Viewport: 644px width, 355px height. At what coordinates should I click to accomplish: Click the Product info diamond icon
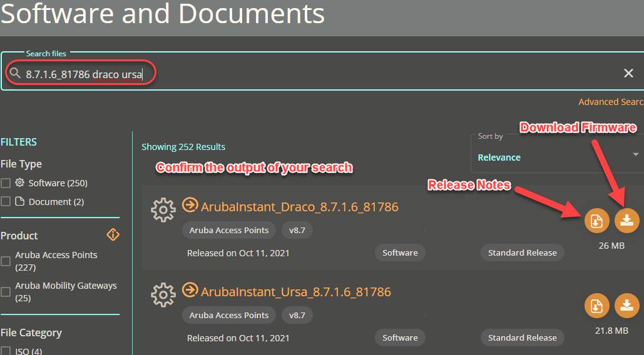[x=113, y=234]
